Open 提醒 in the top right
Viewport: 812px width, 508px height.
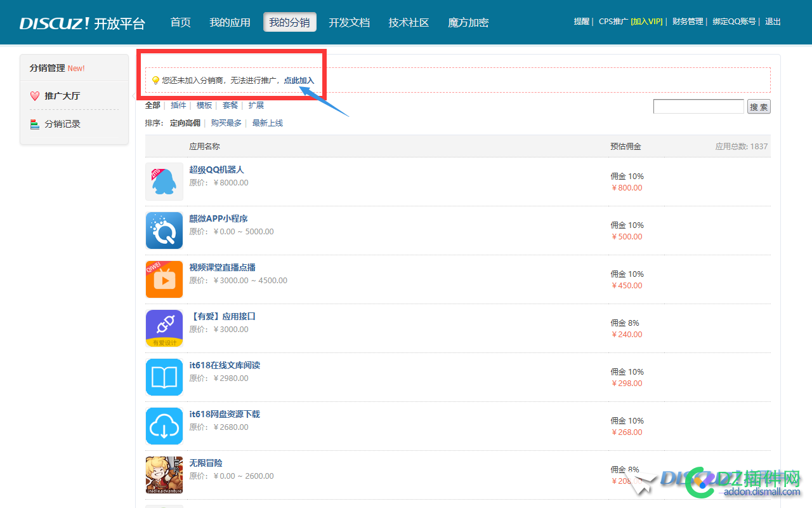(x=582, y=22)
